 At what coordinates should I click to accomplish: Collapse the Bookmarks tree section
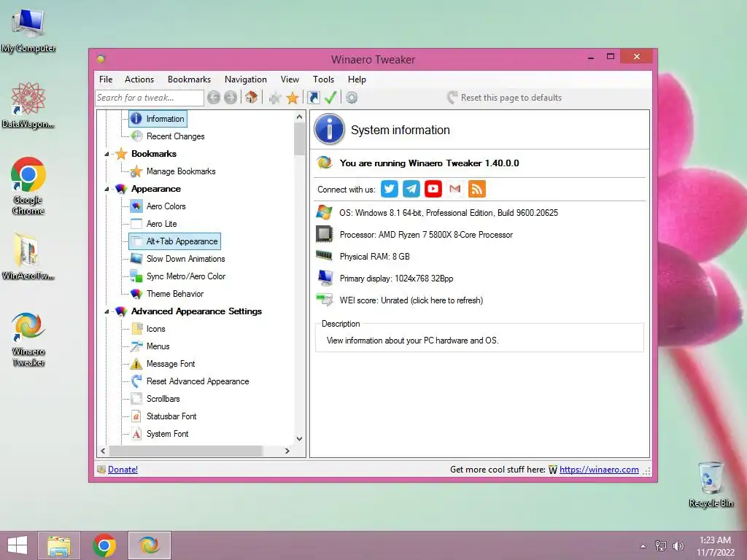coord(107,154)
